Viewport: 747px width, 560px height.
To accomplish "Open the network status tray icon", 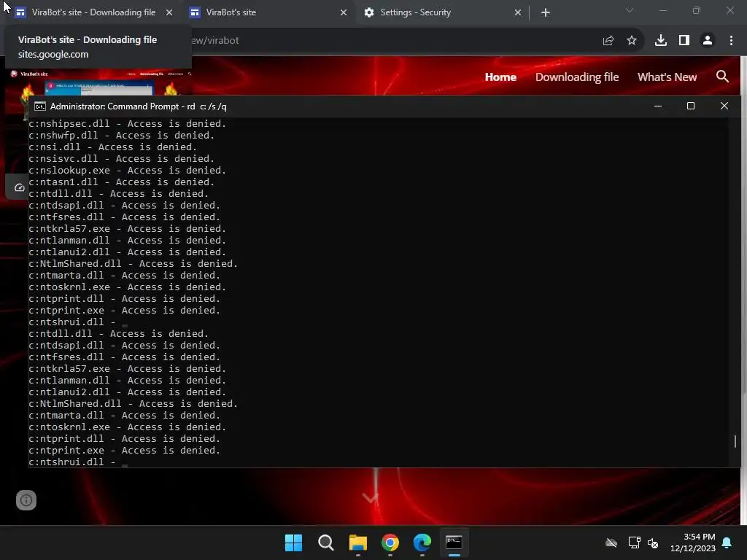I will point(634,542).
